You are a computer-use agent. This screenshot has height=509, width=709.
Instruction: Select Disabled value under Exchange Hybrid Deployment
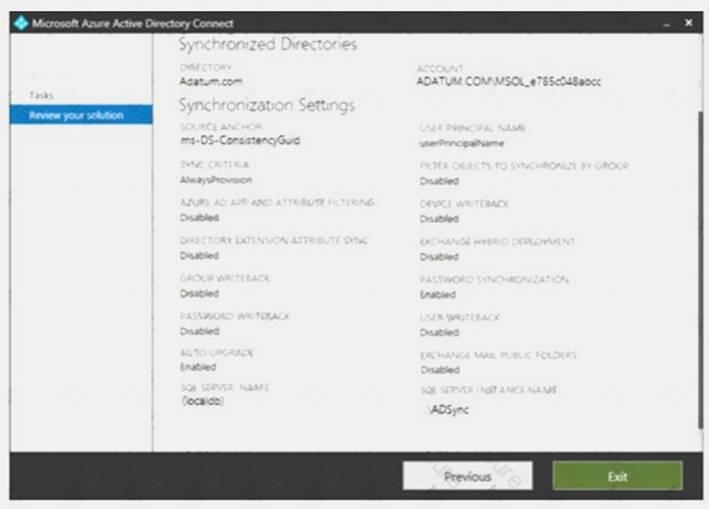439,257
